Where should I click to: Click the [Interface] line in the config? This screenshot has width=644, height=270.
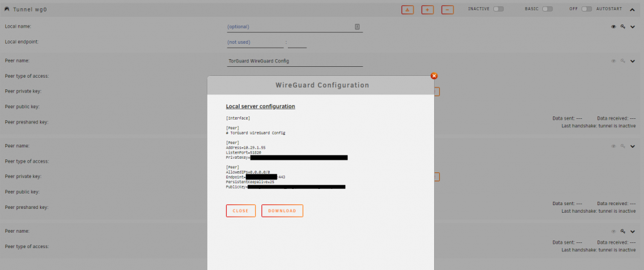point(238,118)
